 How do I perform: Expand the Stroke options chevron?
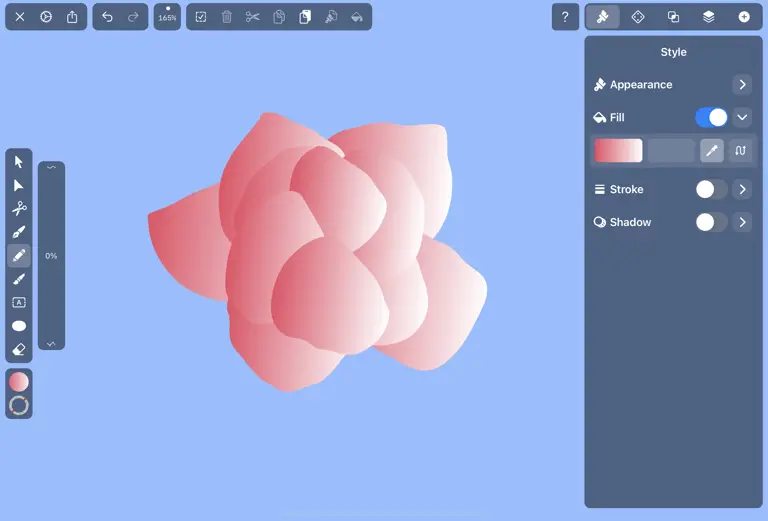[743, 189]
